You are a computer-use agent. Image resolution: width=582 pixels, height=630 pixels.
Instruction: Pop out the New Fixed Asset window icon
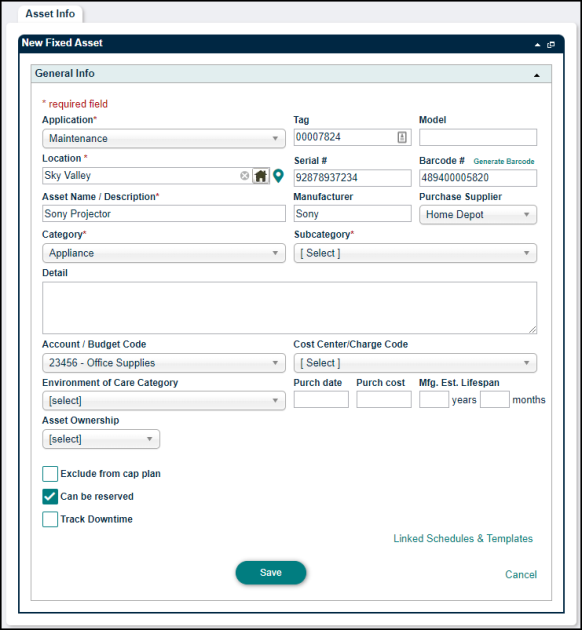click(551, 45)
